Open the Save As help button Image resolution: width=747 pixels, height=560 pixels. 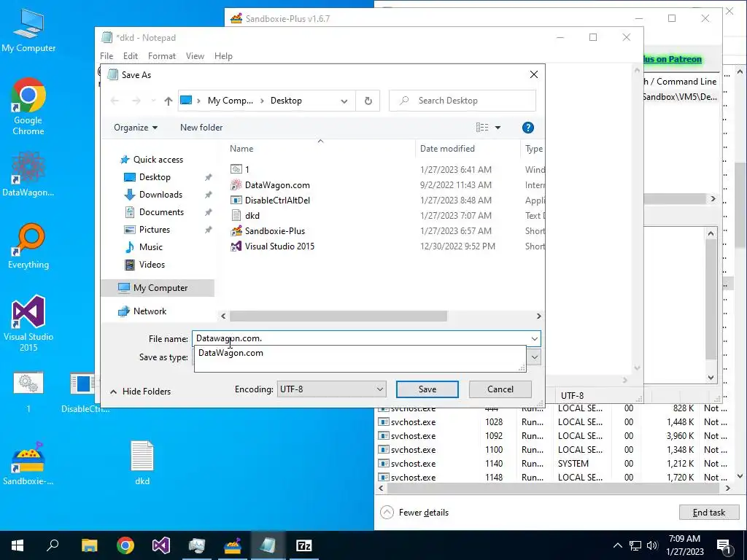[527, 128]
